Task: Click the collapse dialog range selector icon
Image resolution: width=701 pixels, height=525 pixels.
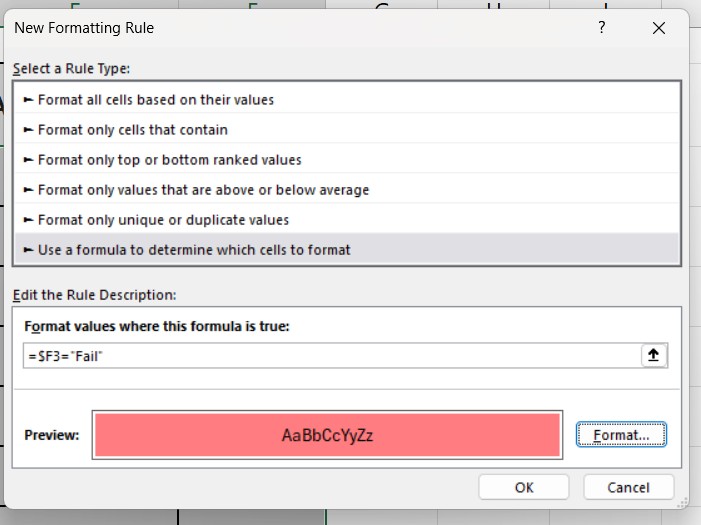Action: pyautogui.click(x=653, y=356)
